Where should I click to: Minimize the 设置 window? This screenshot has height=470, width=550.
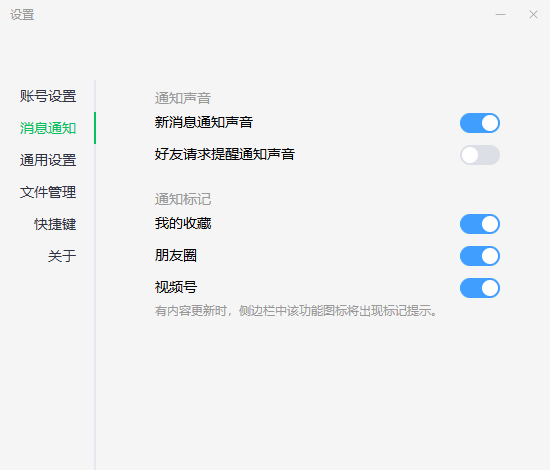(x=501, y=14)
